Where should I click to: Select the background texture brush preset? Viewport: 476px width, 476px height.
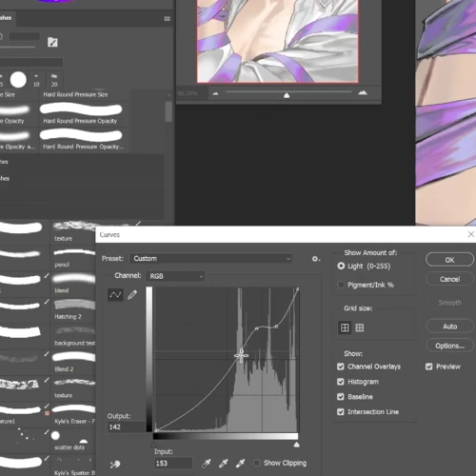pyautogui.click(x=73, y=335)
